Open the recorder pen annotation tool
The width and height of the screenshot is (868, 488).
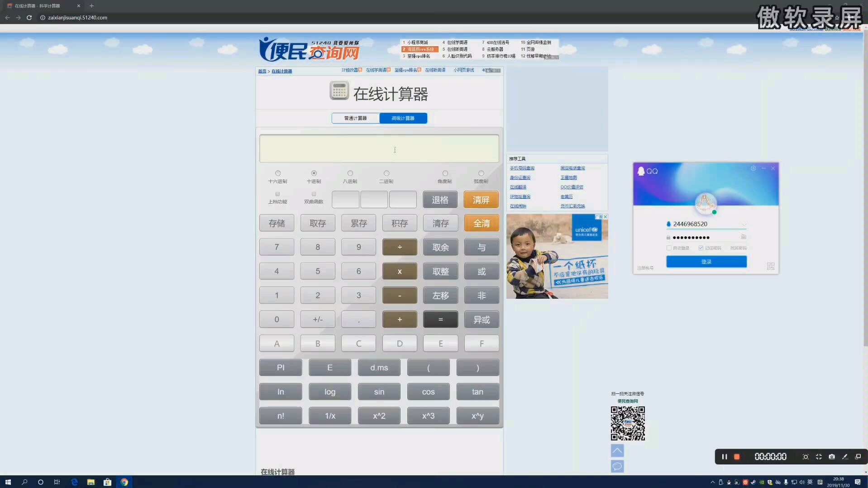click(845, 457)
